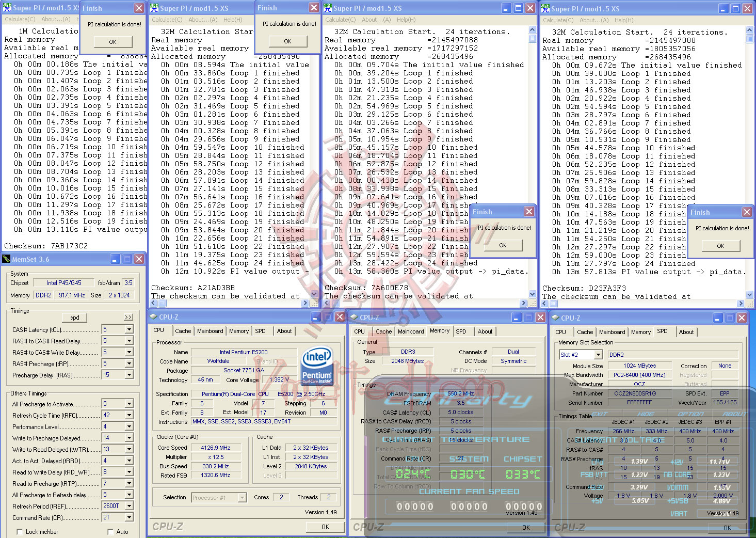756x538 pixels.
Task: Click the scroll-right arrow in the checksum D23FA3F3 Super PI window
Action: pyautogui.click(x=742, y=304)
